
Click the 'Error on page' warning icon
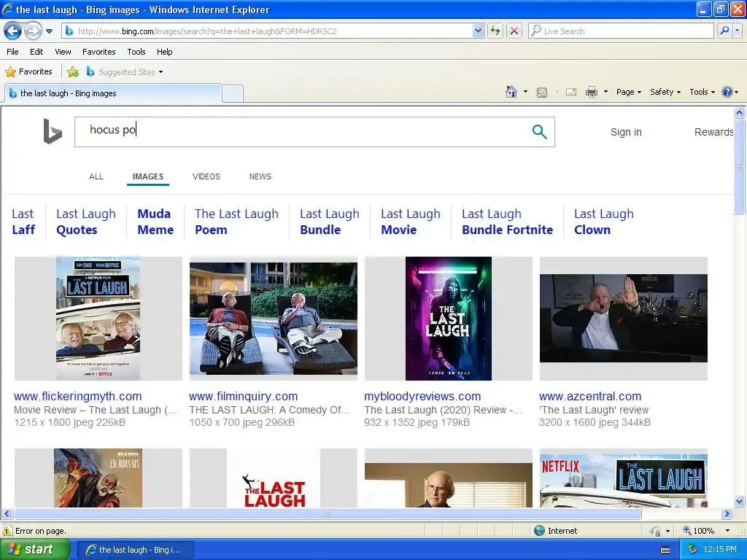tap(7, 531)
